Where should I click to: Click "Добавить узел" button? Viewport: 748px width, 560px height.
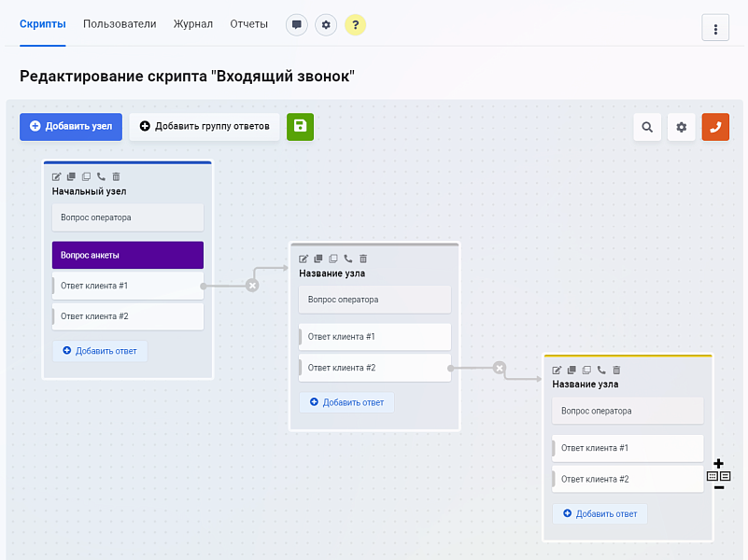coord(70,127)
